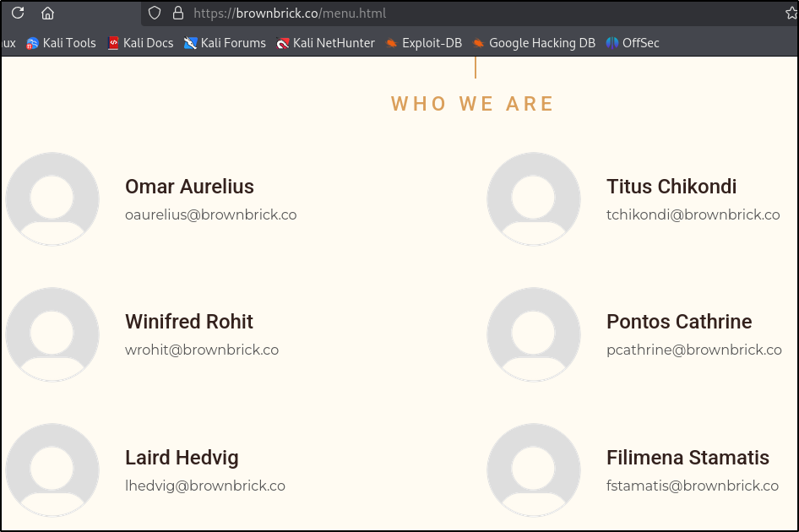Open the tracking protection shield icon

pos(154,13)
